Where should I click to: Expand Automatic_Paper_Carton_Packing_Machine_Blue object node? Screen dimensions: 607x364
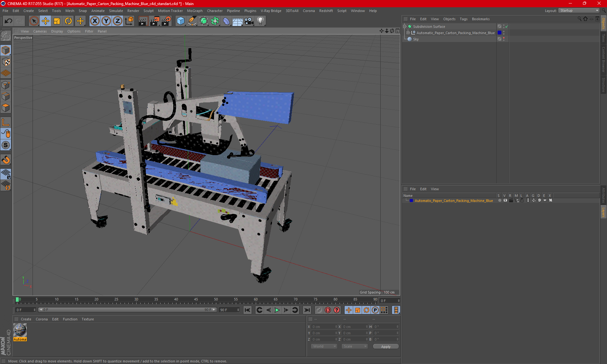point(408,33)
